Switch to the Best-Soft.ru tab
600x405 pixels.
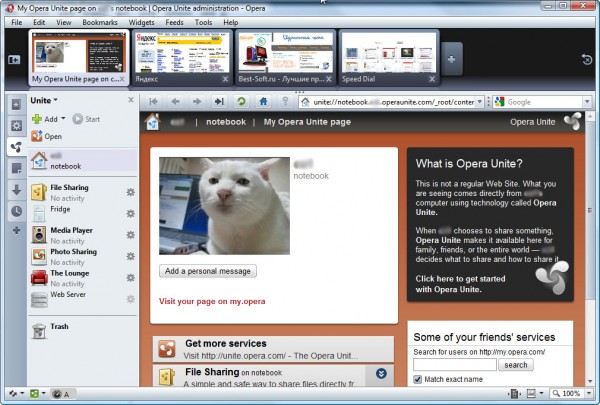click(x=285, y=57)
